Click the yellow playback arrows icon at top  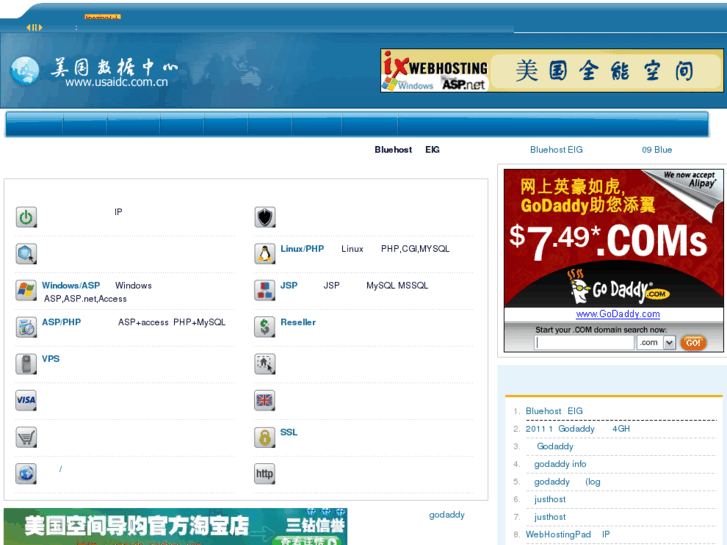pyautogui.click(x=34, y=27)
